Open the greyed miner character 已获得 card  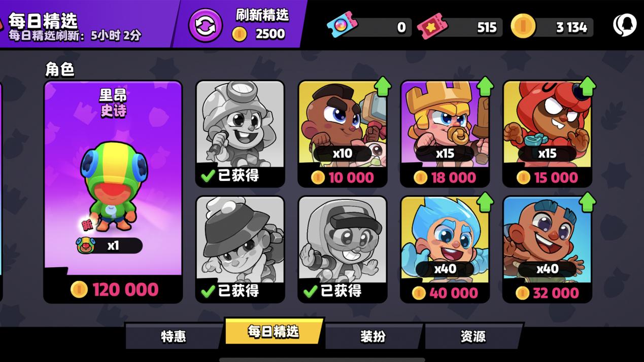240,134
